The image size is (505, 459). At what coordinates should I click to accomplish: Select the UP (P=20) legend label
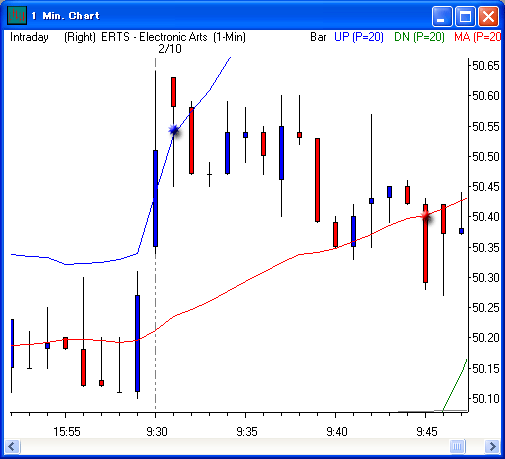tap(359, 37)
